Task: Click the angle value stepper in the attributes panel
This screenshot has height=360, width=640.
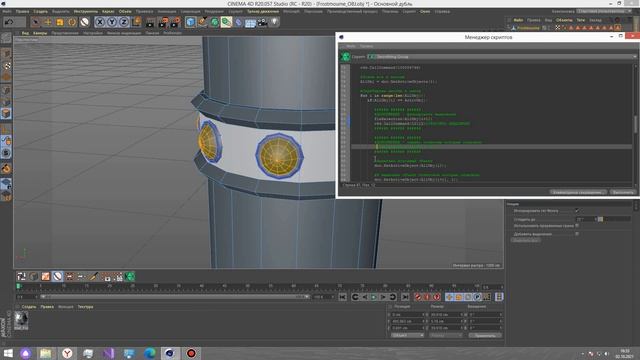Action: 596,219
